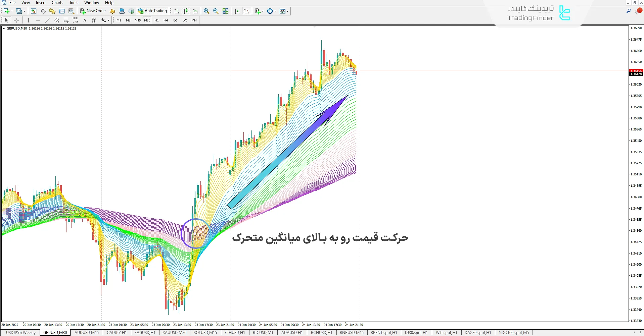Expand the new chart dropdown arrow

click(12, 11)
